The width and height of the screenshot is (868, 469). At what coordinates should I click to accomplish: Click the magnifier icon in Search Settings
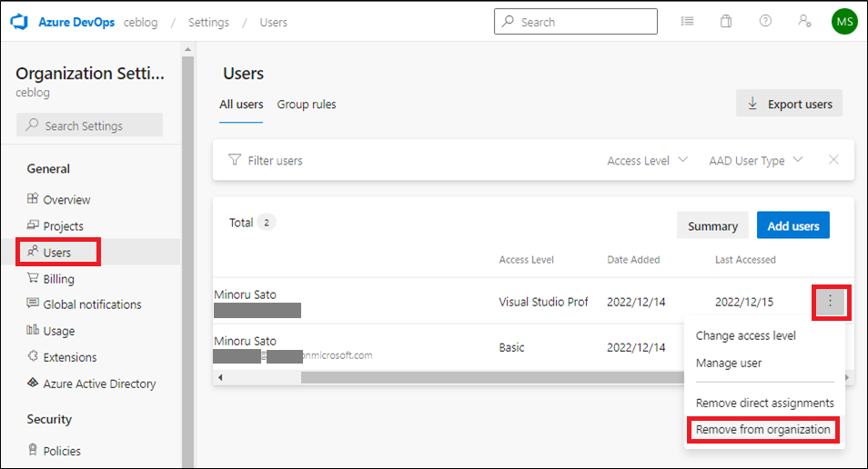(x=32, y=125)
